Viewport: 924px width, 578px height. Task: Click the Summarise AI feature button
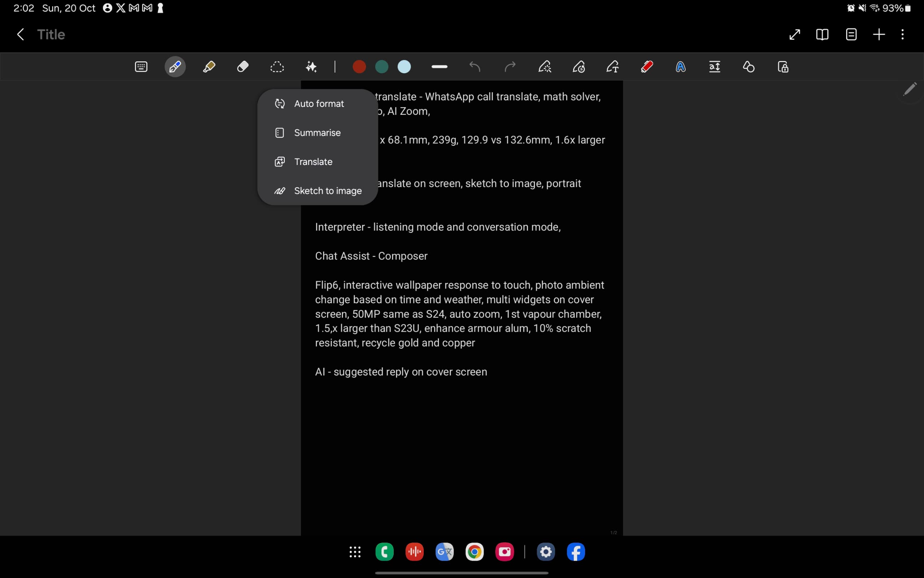(x=318, y=132)
